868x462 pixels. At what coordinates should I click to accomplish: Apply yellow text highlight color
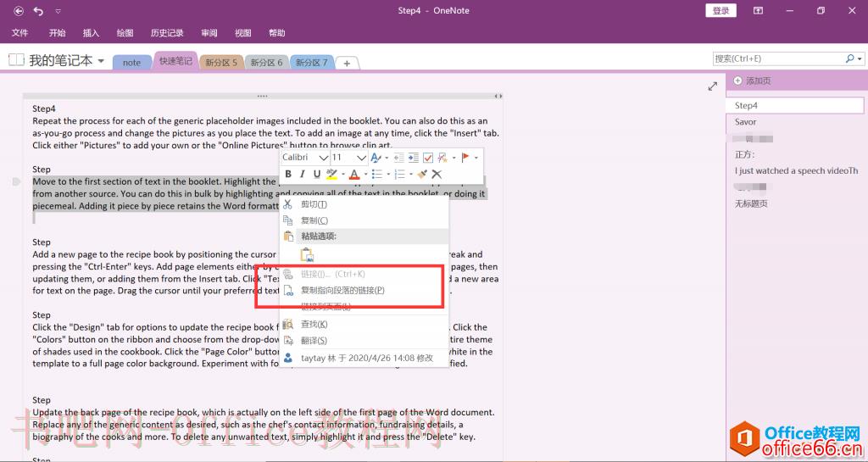331,175
